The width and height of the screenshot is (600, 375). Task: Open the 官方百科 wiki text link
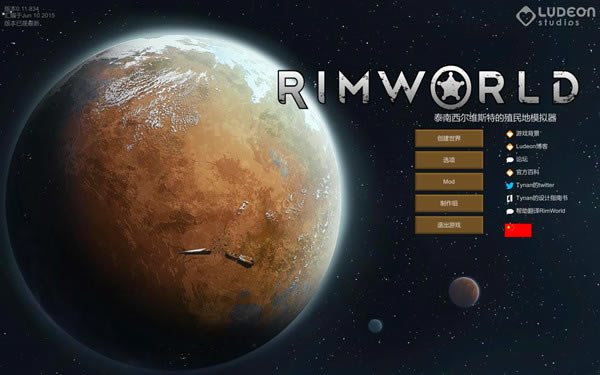pyautogui.click(x=528, y=172)
